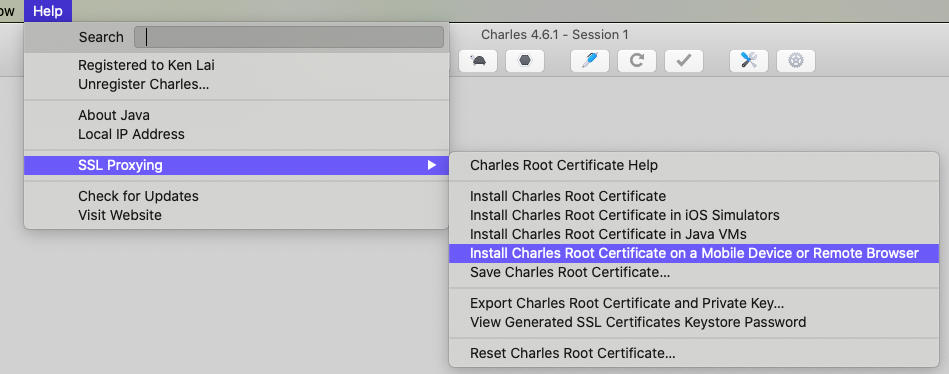Choose Check for Updates menu item

(236, 196)
